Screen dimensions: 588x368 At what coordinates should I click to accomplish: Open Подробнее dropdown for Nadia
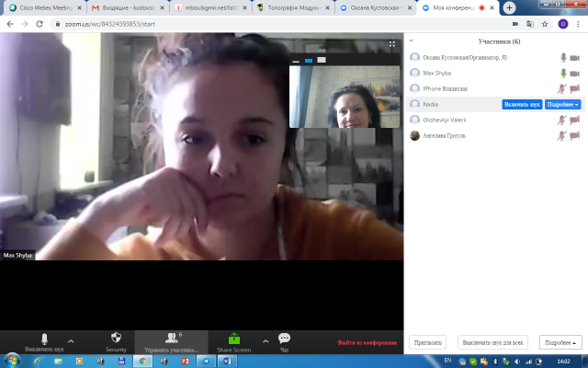pos(562,104)
